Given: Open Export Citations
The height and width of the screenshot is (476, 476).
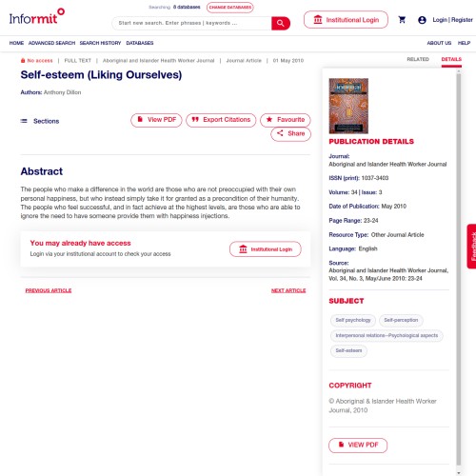Looking at the screenshot, I should tap(221, 120).
